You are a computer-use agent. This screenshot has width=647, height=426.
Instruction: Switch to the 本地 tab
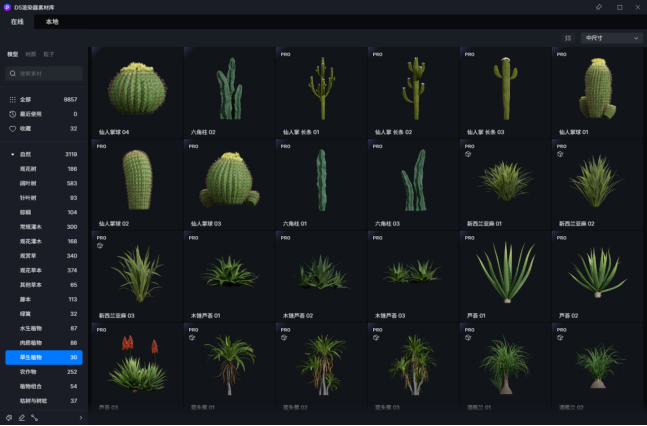[x=52, y=22]
